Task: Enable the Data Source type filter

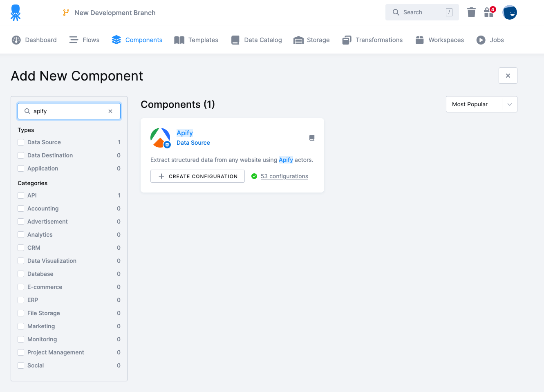Action: click(21, 142)
